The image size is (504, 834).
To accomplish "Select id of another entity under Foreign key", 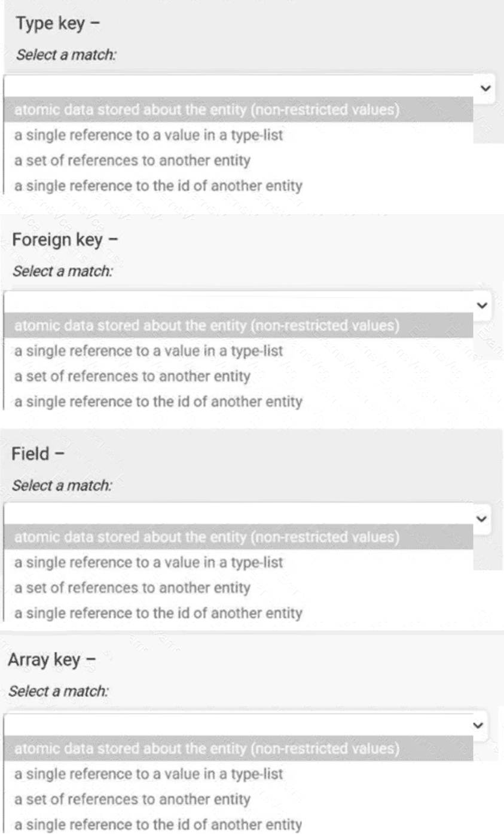I will (158, 402).
